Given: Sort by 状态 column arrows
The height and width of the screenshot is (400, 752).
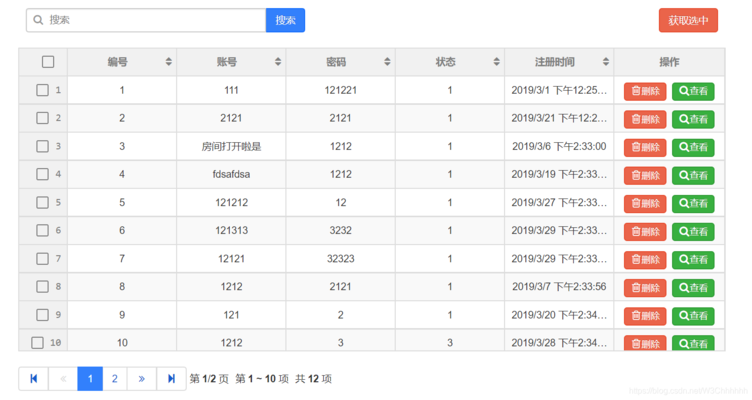Looking at the screenshot, I should click(496, 62).
